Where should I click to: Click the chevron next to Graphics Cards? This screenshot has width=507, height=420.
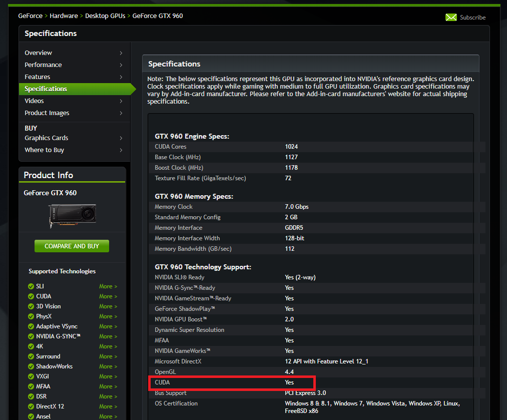tap(121, 138)
